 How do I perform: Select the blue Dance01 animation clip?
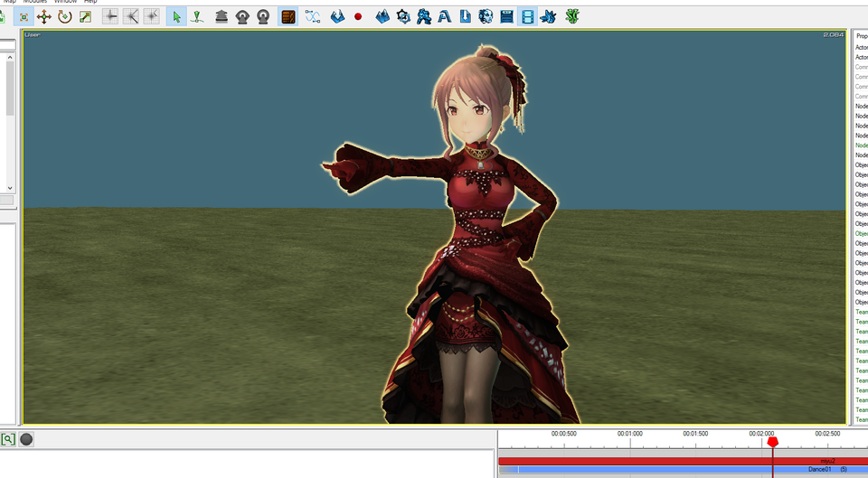click(684, 469)
